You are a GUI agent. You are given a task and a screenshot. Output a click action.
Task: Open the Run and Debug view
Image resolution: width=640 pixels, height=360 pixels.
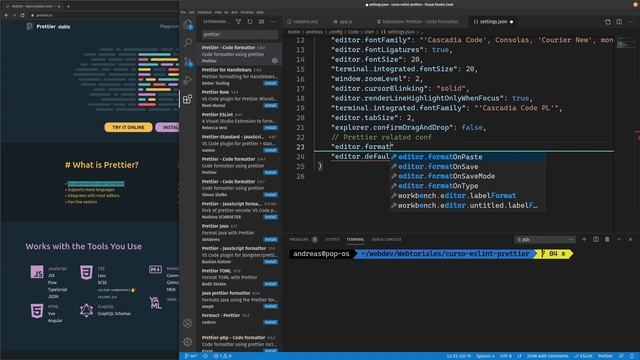tap(188, 80)
